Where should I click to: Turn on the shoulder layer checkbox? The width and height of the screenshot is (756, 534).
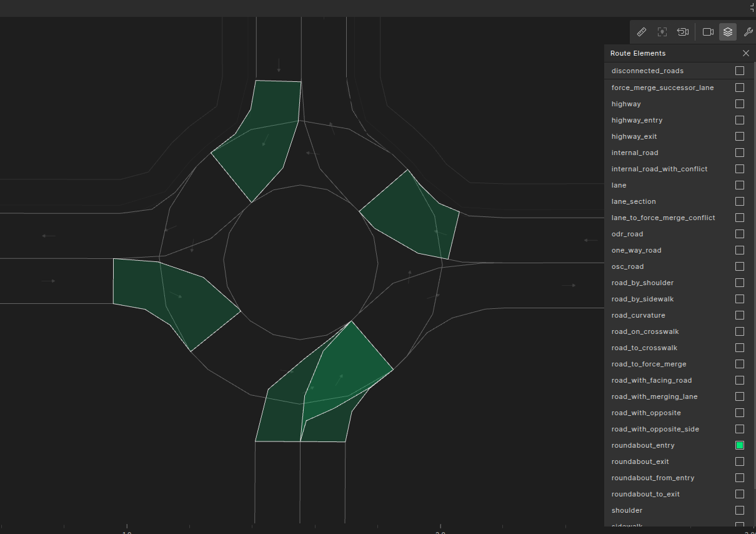(740, 510)
